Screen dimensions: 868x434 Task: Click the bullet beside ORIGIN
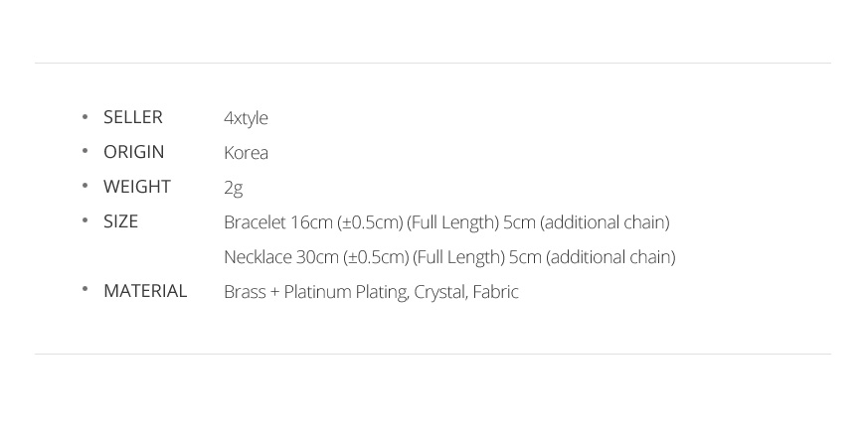point(85,151)
